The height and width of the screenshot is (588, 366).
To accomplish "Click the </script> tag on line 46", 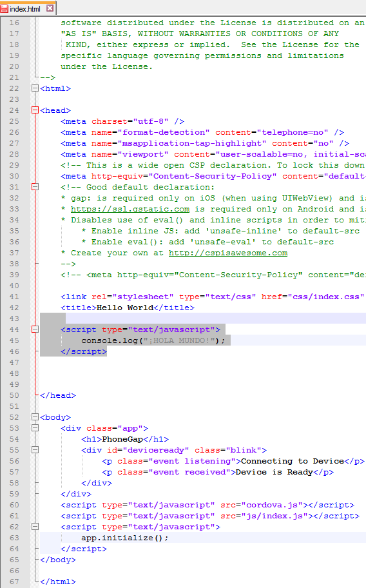I will [x=84, y=351].
